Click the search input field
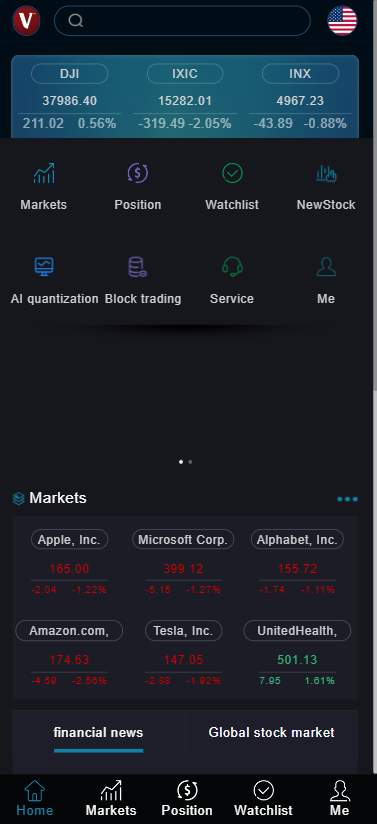Screen dimensions: 377x824 [x=182, y=20]
